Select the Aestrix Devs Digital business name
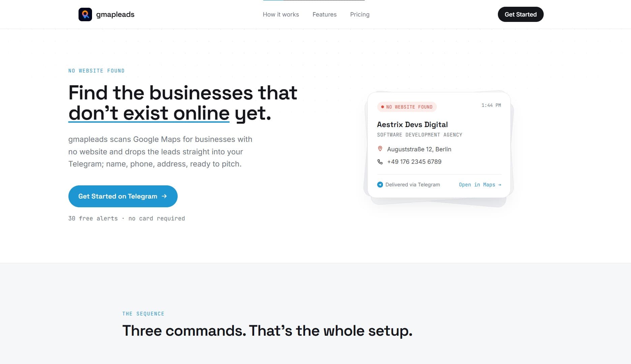631x364 pixels. click(412, 125)
